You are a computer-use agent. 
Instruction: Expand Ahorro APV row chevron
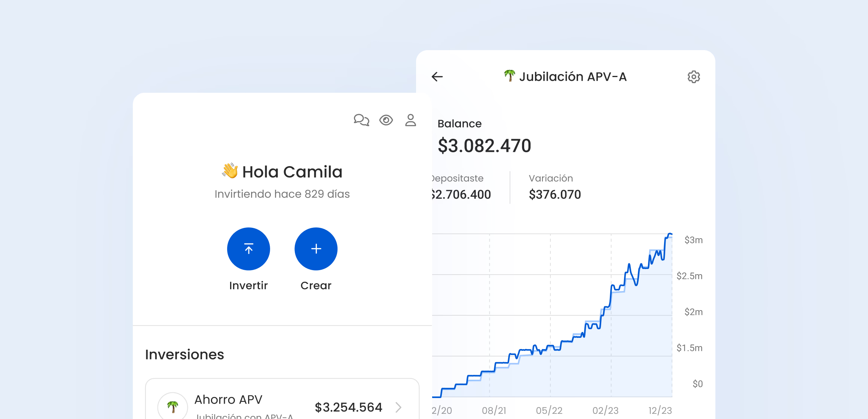click(x=399, y=407)
